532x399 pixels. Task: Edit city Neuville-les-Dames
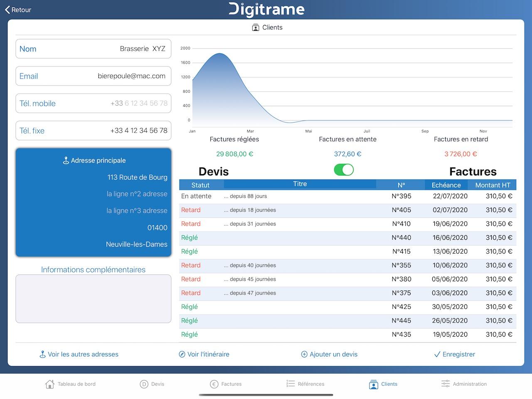click(136, 244)
